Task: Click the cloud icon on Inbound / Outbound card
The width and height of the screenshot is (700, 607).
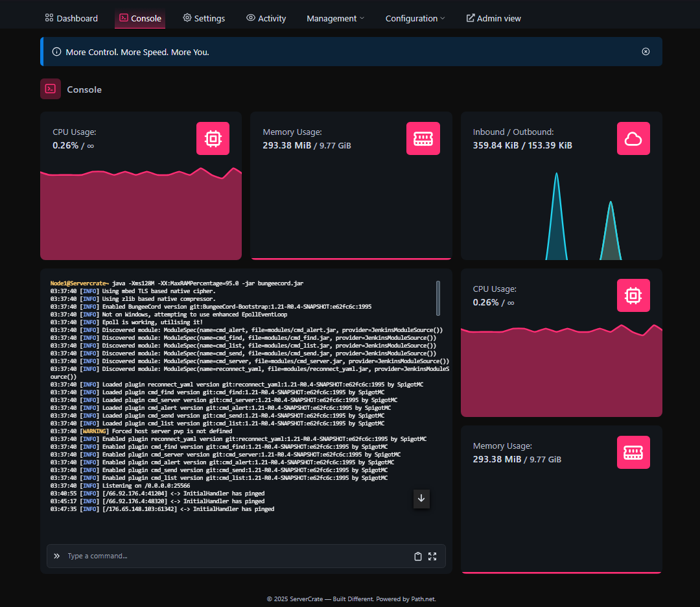Action: tap(633, 139)
